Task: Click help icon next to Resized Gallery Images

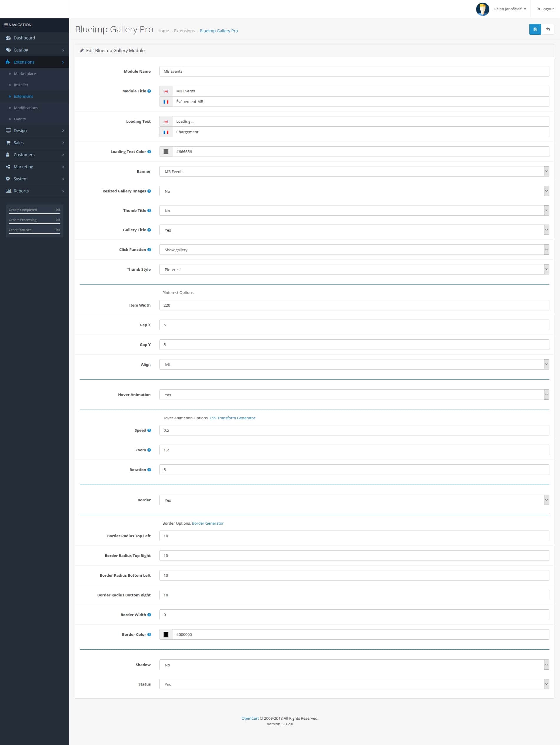Action: [x=149, y=191]
